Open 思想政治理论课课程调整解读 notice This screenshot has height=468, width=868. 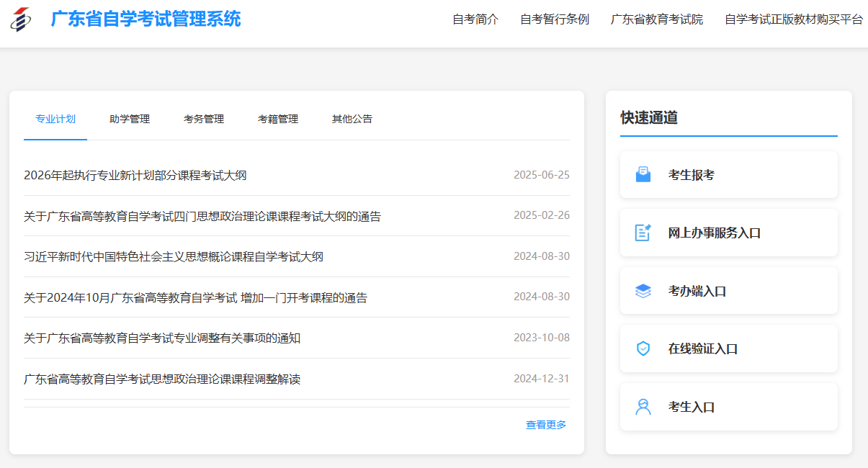[162, 379]
